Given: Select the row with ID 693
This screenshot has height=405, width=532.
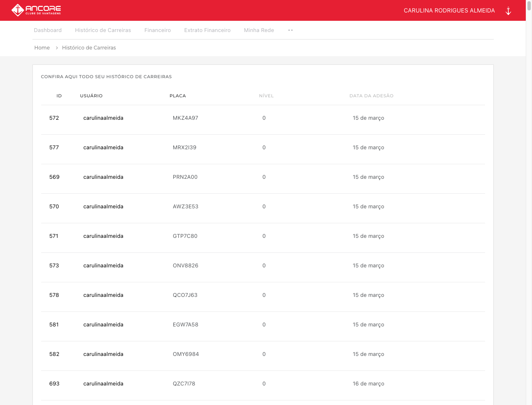Looking at the screenshot, I should (54, 384).
